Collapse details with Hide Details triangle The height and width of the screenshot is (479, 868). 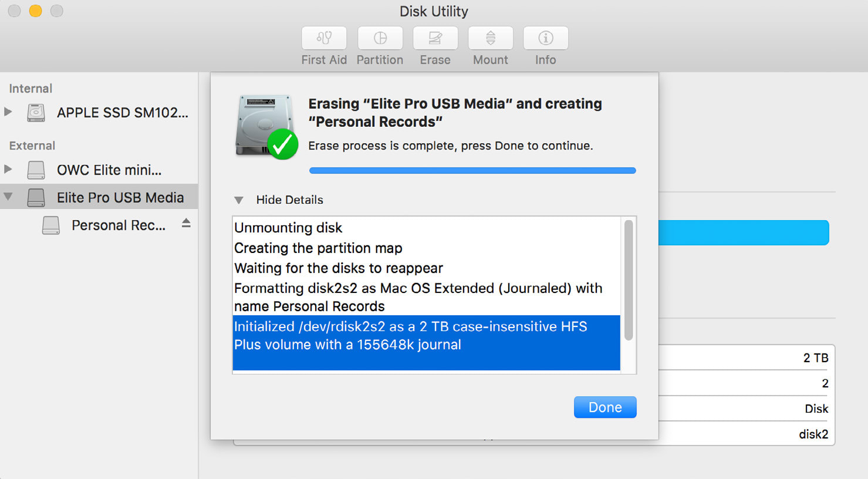pos(238,200)
